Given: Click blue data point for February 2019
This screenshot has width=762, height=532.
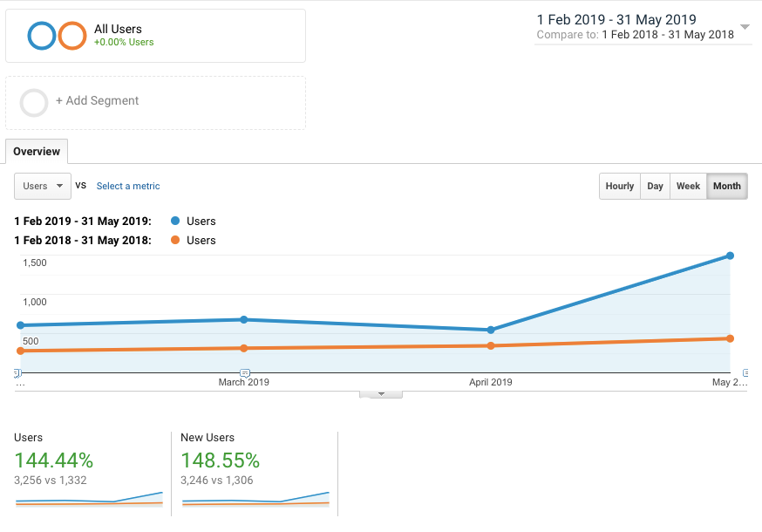Looking at the screenshot, I should pyautogui.click(x=20, y=325).
